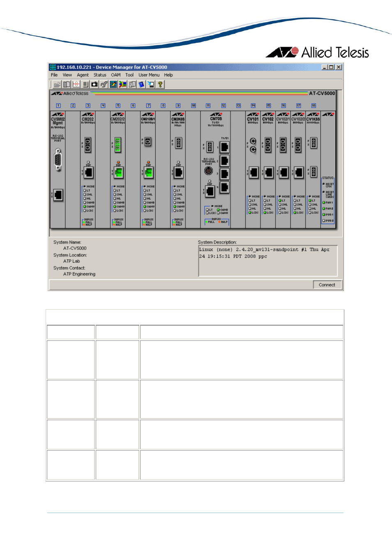Select slot number 14 label
Screen dimensions: 392x555
pyautogui.click(x=253, y=106)
